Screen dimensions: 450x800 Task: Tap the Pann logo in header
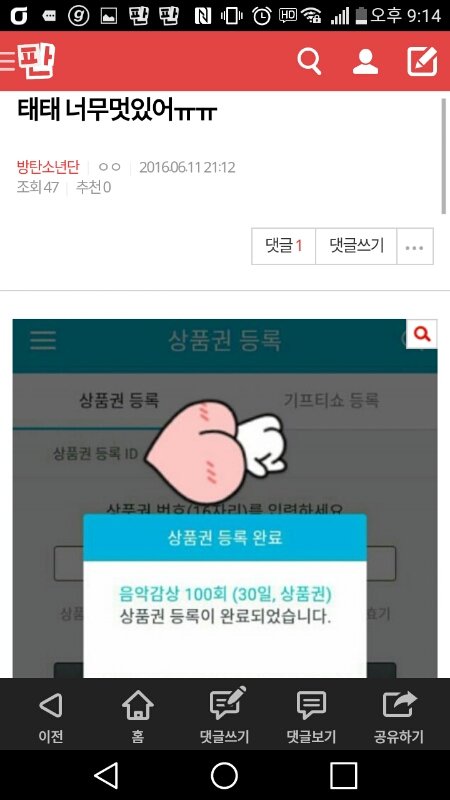[x=36, y=60]
